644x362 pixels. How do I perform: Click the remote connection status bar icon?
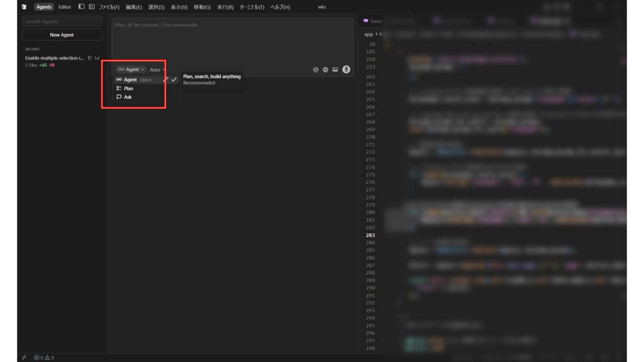pyautogui.click(x=24, y=357)
